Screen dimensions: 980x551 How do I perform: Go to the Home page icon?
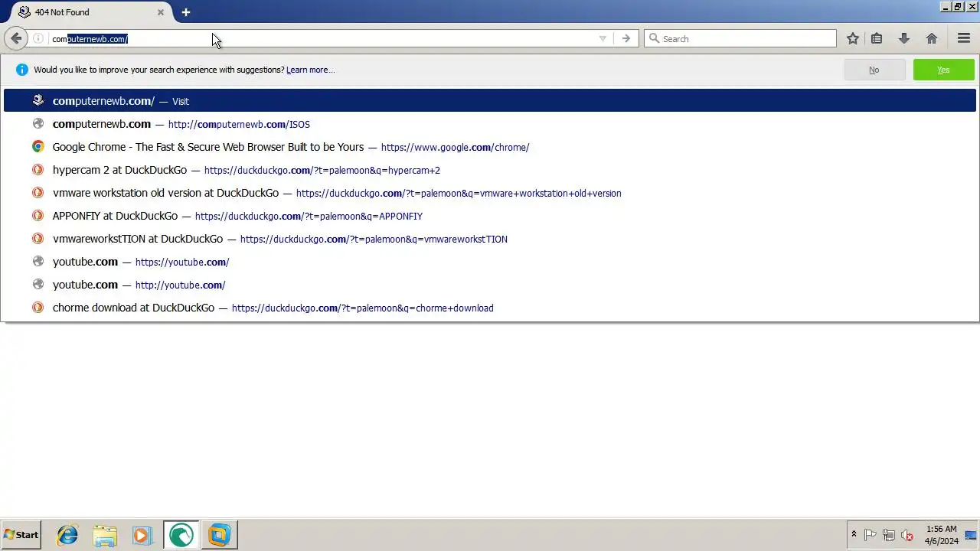coord(932,38)
